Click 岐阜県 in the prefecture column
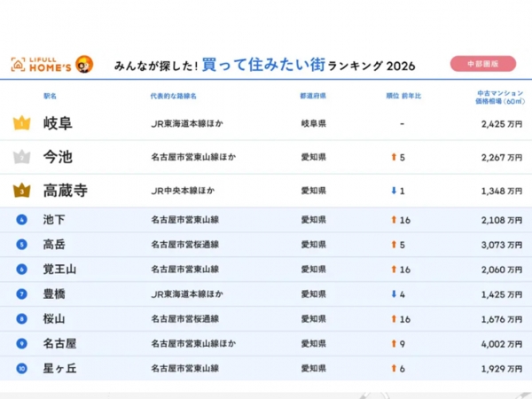The image size is (532, 399). click(x=314, y=123)
